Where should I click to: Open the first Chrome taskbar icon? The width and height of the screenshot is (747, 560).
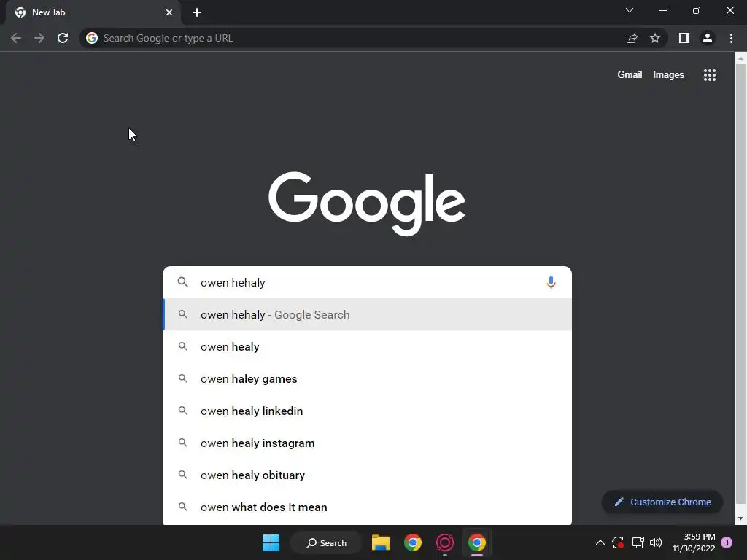point(413,542)
